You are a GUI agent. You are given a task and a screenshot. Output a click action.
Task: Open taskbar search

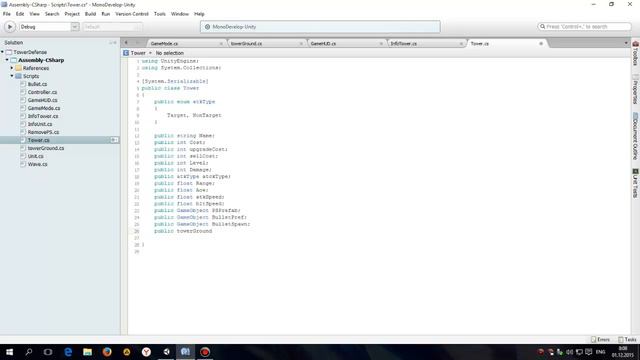click(x=29, y=352)
